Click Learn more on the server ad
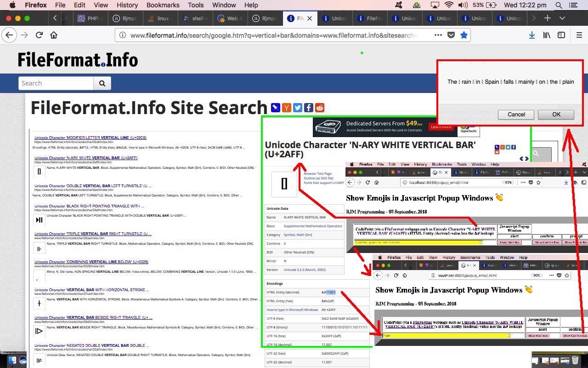 click(x=441, y=127)
